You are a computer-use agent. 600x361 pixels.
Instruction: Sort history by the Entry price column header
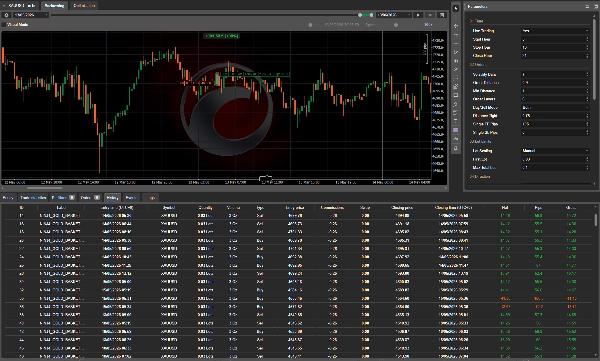[x=295, y=207]
